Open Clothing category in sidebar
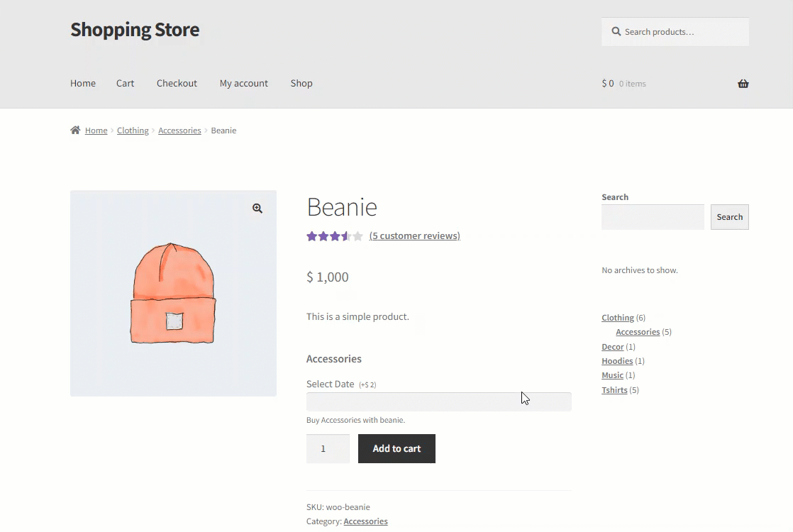Screen dimensions: 793x532 (618, 318)
